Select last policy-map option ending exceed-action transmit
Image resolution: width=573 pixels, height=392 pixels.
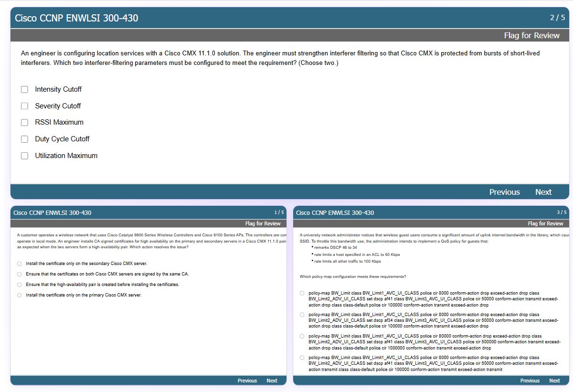(x=302, y=358)
